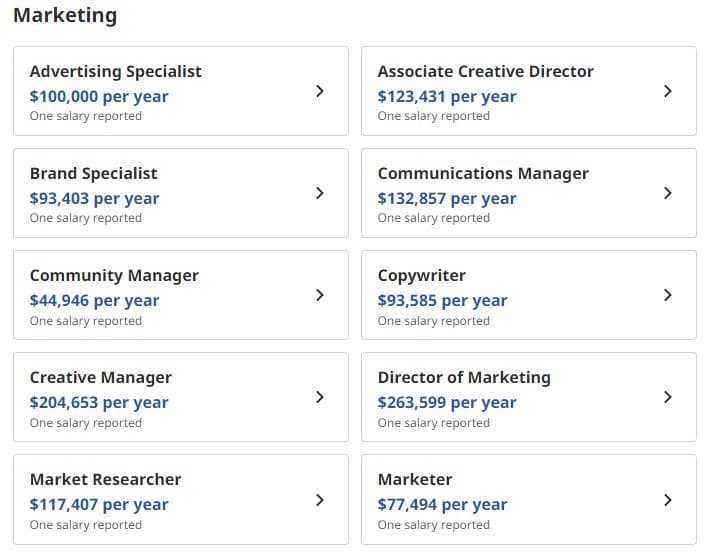This screenshot has height=556, width=705.
Task: Click the $204,653 per year salary
Action: click(x=99, y=402)
